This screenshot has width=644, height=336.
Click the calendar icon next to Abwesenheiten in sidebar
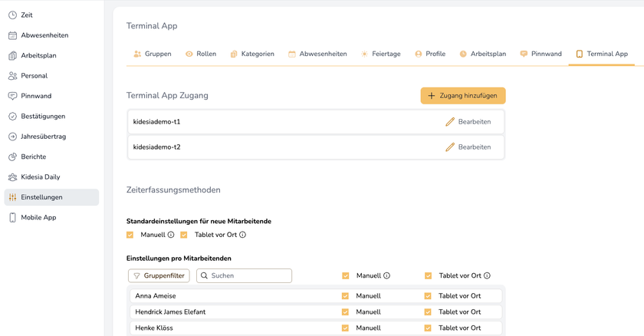pyautogui.click(x=13, y=35)
